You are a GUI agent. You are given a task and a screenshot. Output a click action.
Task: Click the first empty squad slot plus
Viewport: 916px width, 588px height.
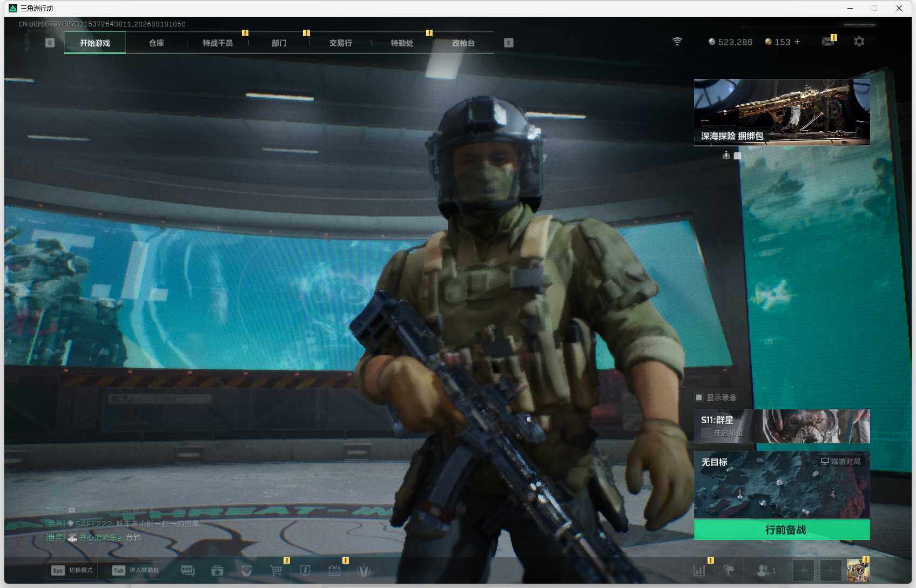803,570
